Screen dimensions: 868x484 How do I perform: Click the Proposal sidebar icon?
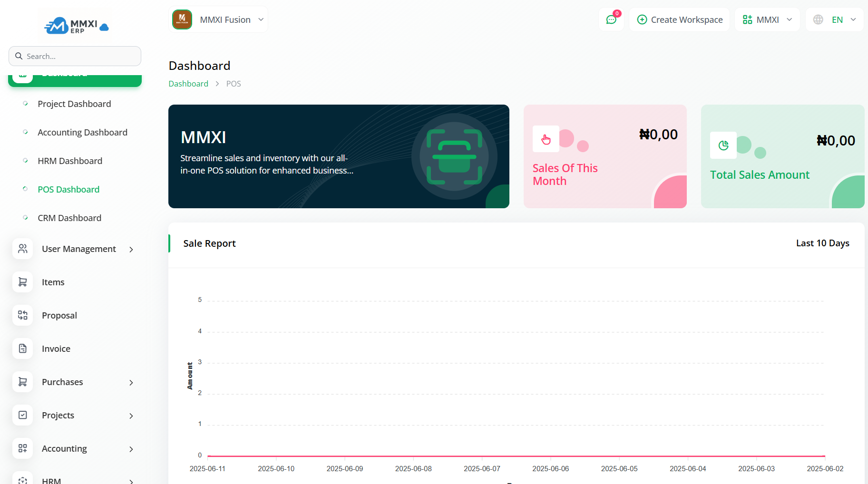click(22, 315)
